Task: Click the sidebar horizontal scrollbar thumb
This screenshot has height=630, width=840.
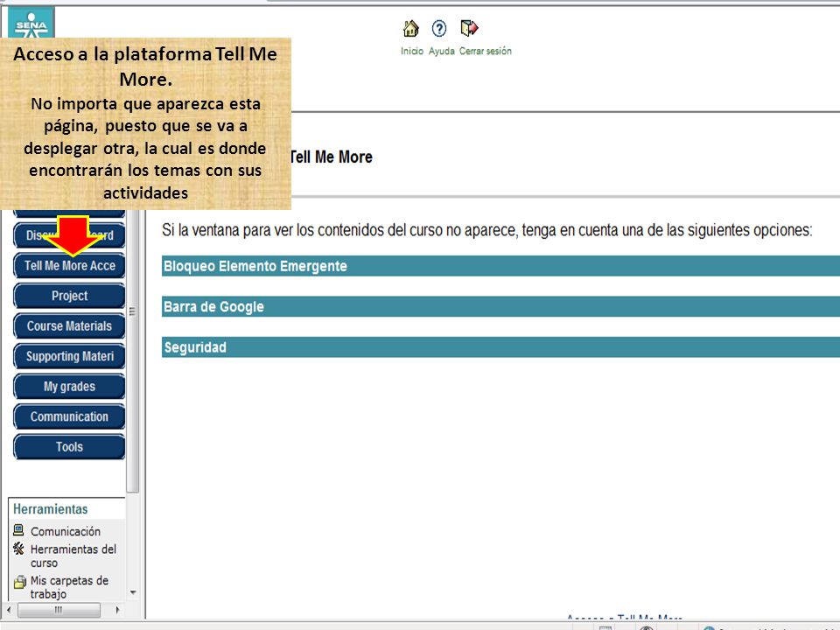Action: [59, 610]
